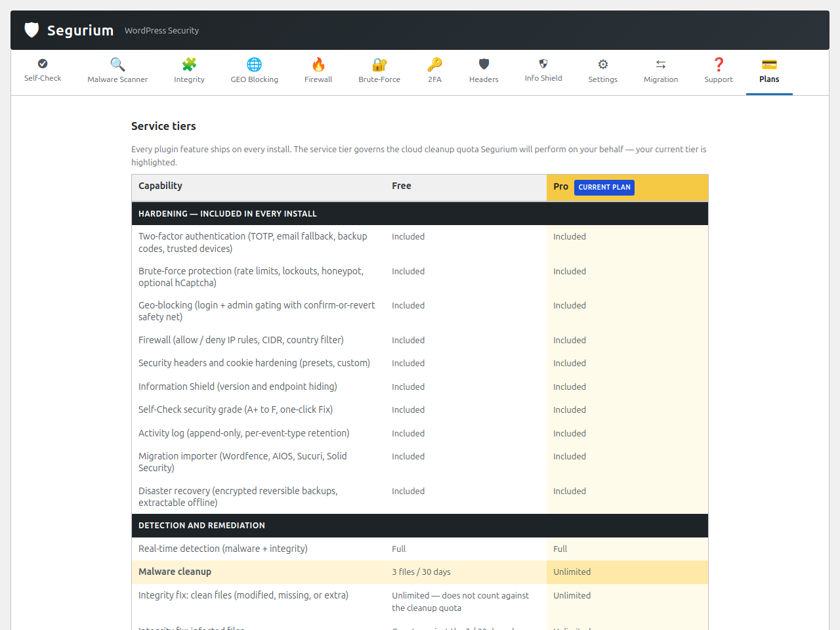This screenshot has height=630, width=840.
Task: Go to the Malware Scanner tab label
Action: point(117,79)
